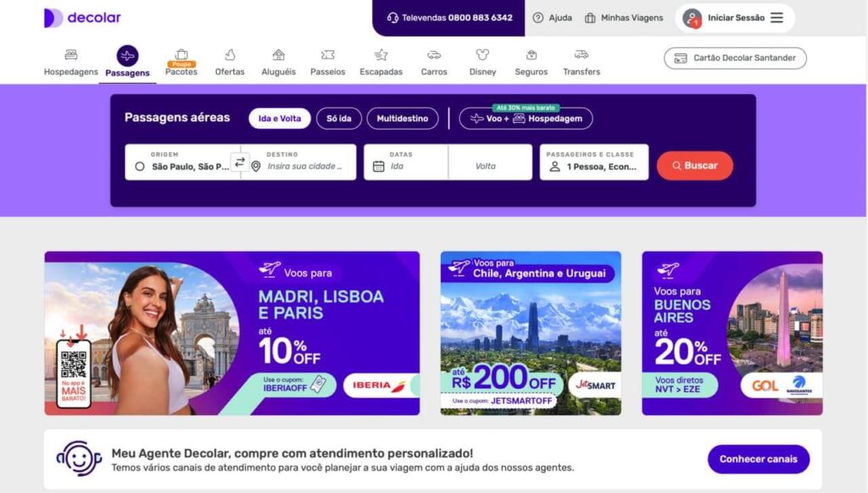The height and width of the screenshot is (493, 868).
Task: Open the hamburger menu by Iniciar Sessão
Action: pyautogui.click(x=776, y=18)
